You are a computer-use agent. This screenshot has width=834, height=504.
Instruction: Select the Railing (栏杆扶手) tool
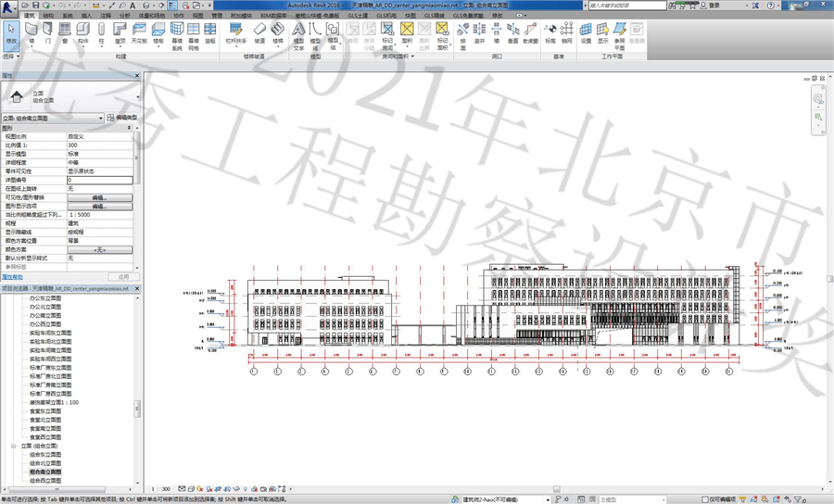click(x=236, y=31)
